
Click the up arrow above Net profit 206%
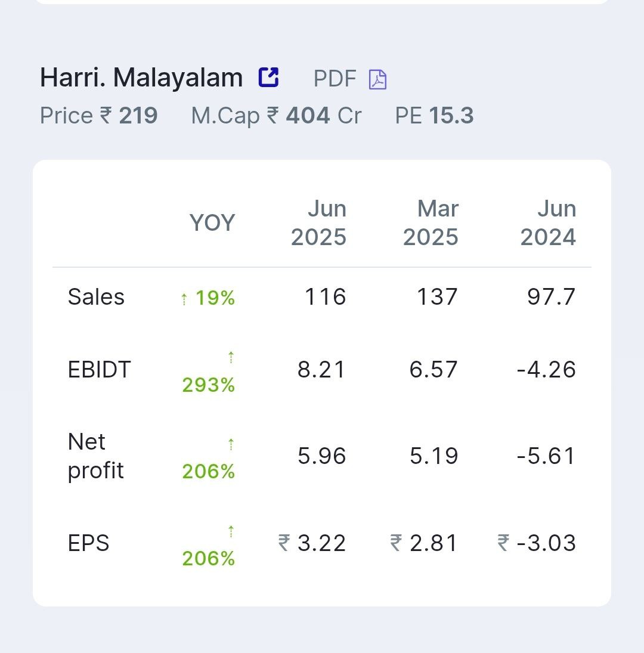[x=231, y=444]
